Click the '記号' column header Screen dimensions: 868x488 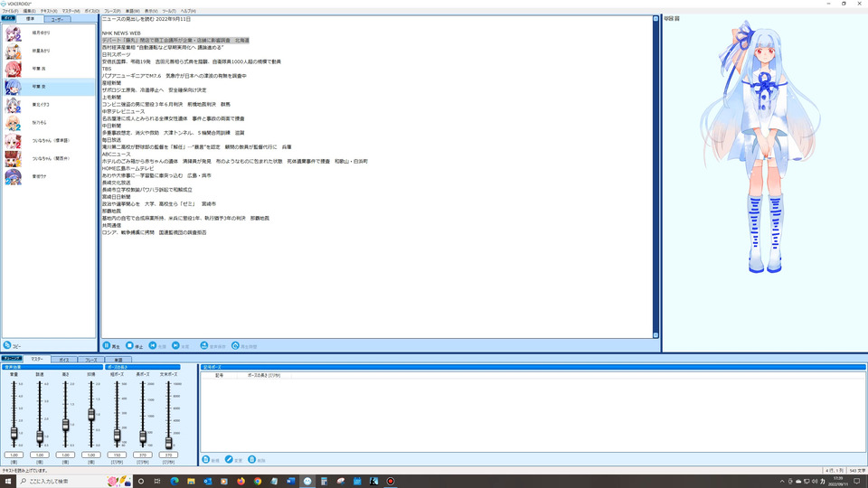[x=219, y=375]
